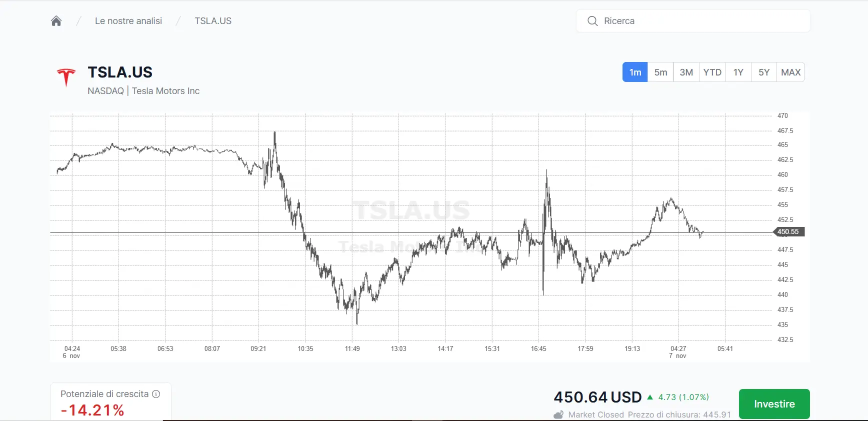Image resolution: width=868 pixels, height=421 pixels.
Task: Click the TSLA.US breadcrumb link
Action: pos(213,21)
